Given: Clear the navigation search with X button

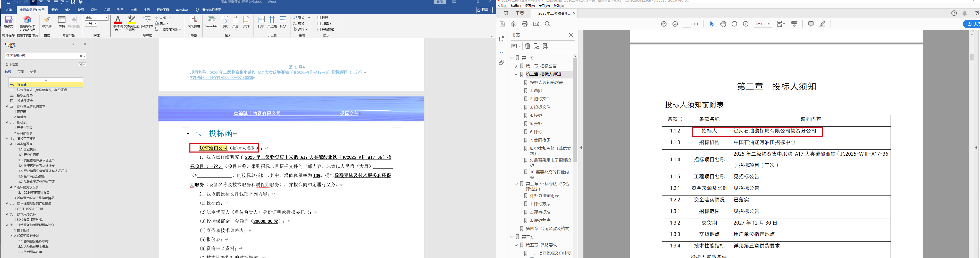Looking at the screenshot, I should click(x=81, y=56).
